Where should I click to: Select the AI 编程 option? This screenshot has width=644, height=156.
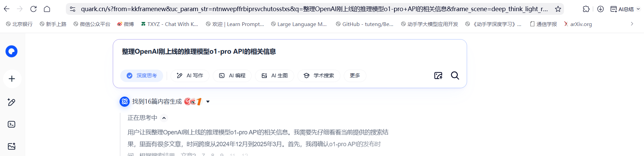point(232,76)
